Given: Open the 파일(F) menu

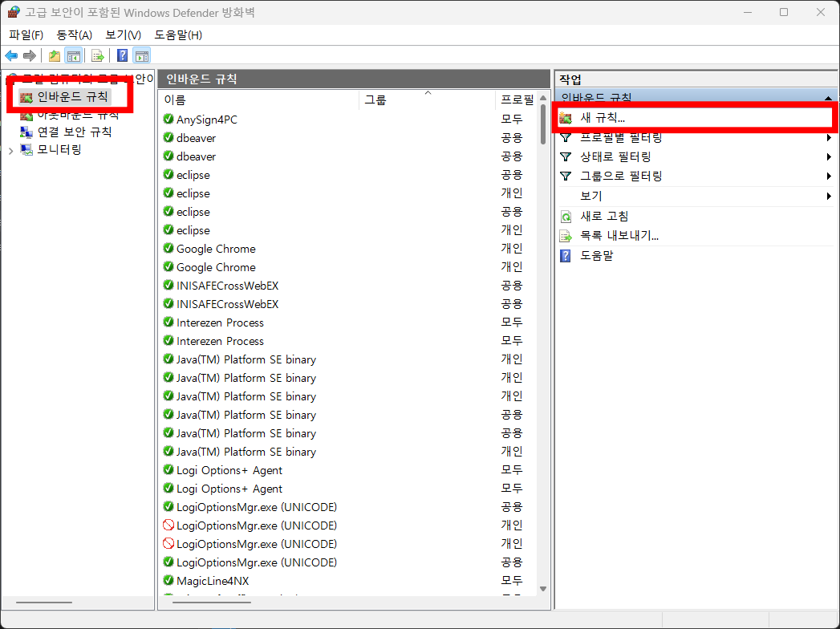Looking at the screenshot, I should click(26, 35).
